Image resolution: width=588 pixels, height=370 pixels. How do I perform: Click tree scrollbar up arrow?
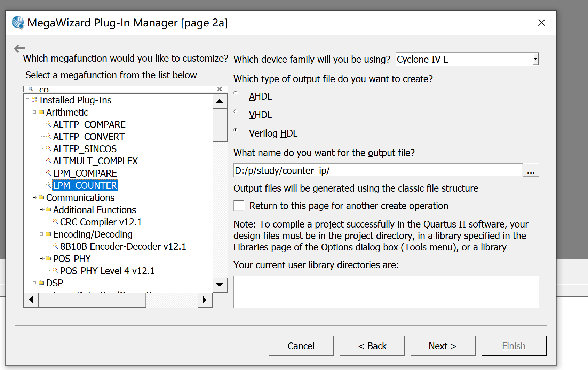[x=220, y=101]
